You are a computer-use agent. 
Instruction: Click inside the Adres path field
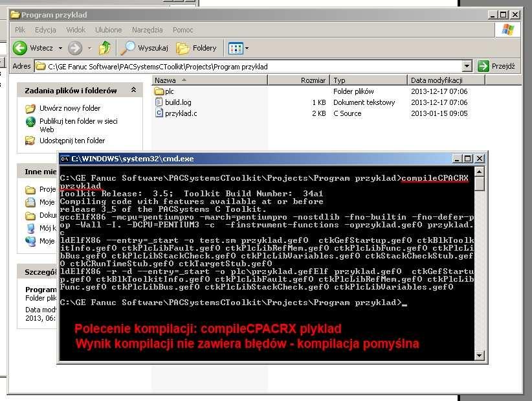249,66
